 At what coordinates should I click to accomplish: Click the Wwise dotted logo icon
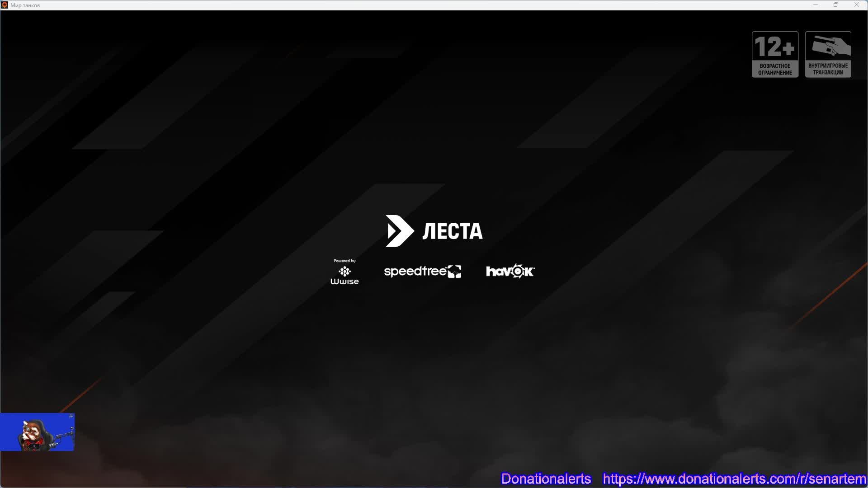click(x=344, y=271)
